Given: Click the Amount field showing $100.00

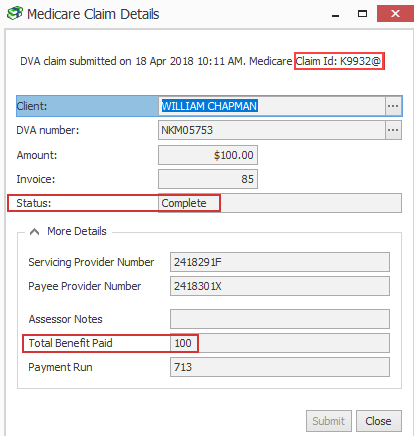Looking at the screenshot, I should 208,155.
